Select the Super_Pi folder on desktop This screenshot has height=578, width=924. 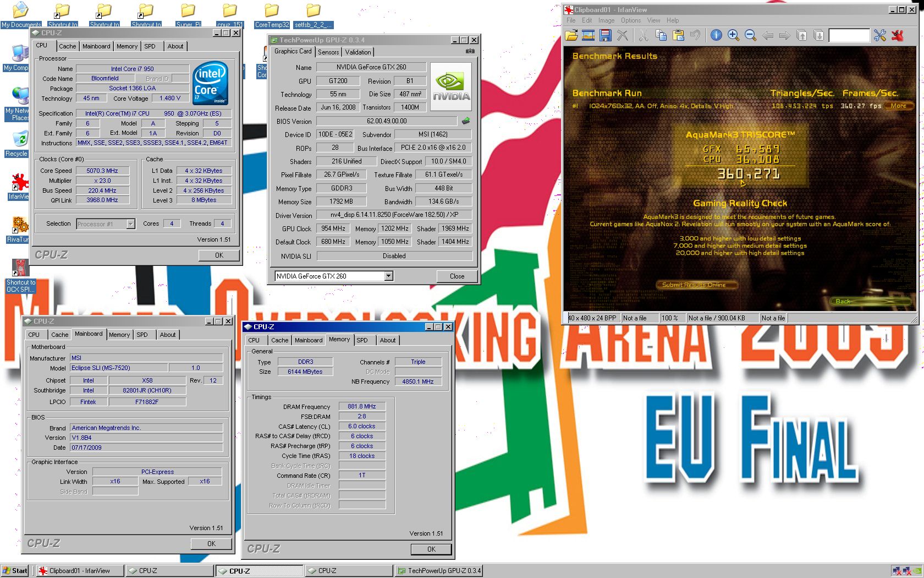tap(188, 15)
